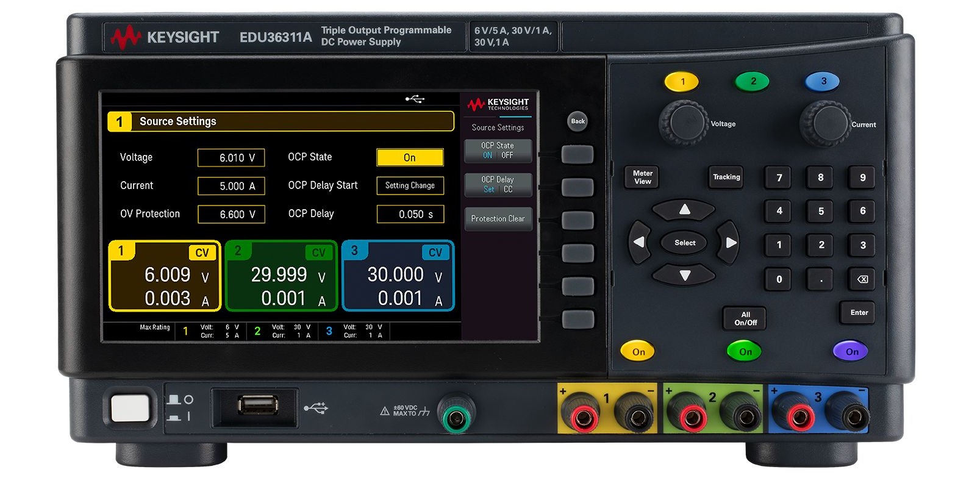Toggle the white power switch
Screen dimensions: 980x486
[x=130, y=408]
